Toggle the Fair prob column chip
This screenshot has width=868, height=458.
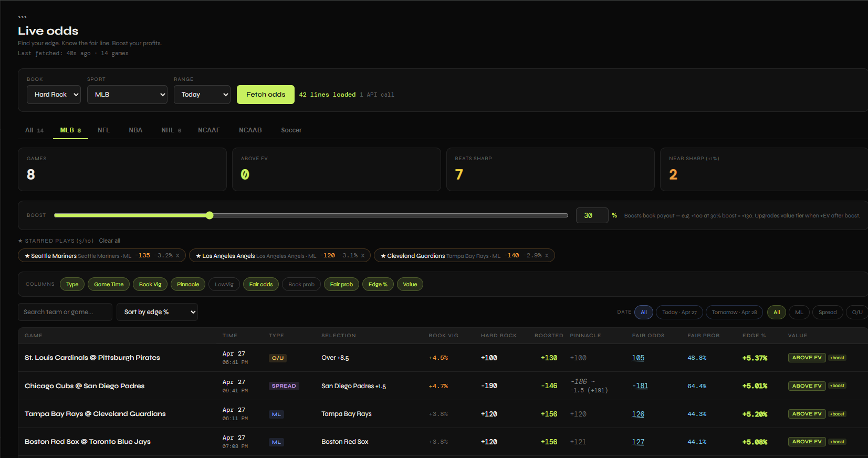point(341,284)
